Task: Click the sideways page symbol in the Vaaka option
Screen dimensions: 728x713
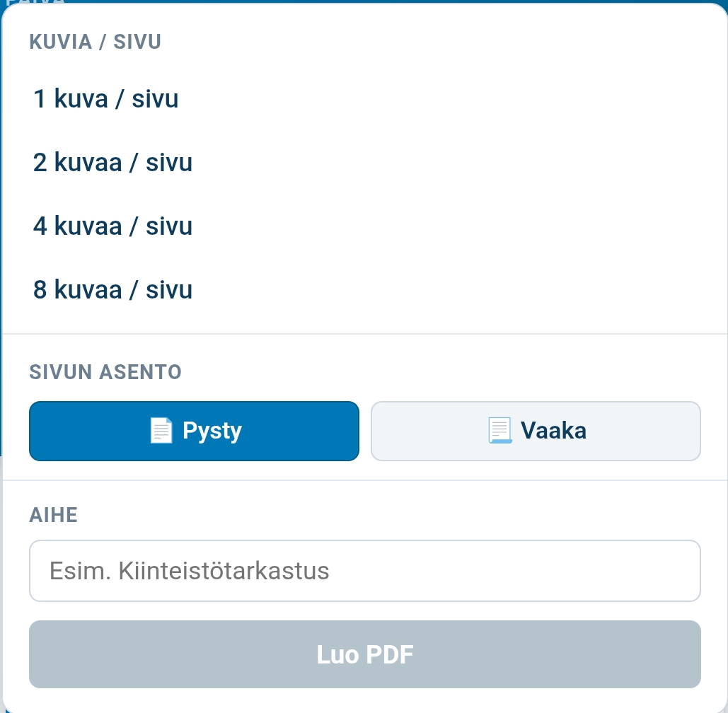Action: coord(501,429)
